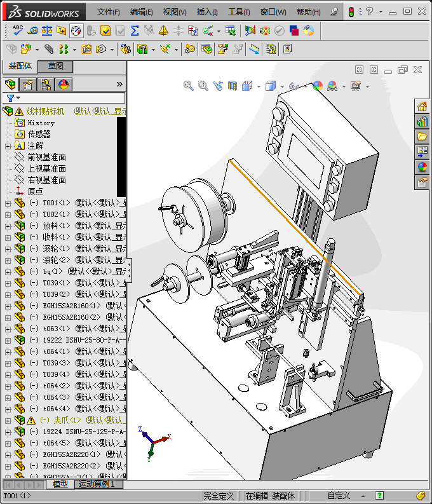Image resolution: width=432 pixels, height=504 pixels.
Task: Open the ConfigurationManager tab
Action: coord(46,85)
